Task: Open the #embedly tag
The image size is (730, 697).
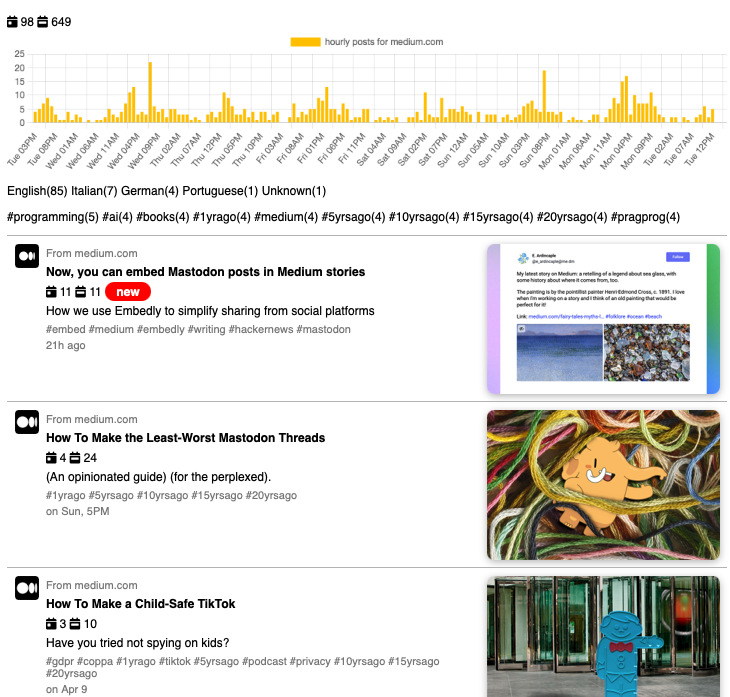Action: click(x=161, y=330)
